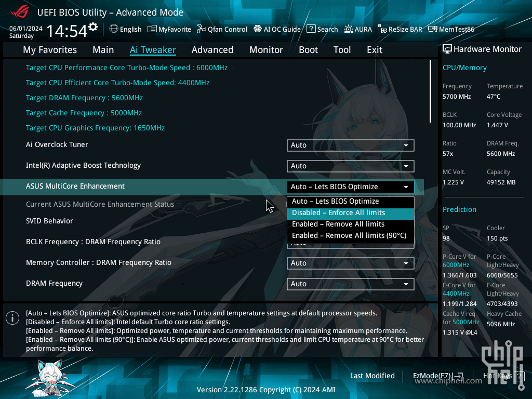Click the Hot Keys question mark icon
532x399 pixels.
pyautogui.click(x=519, y=376)
